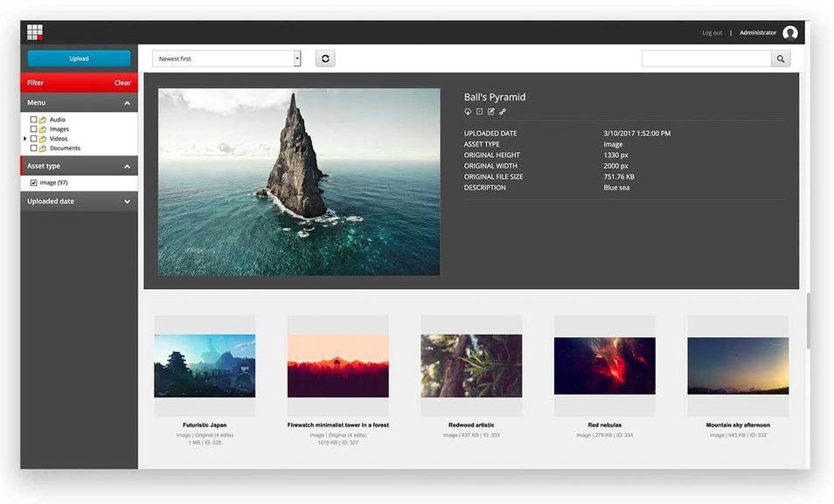
Task: Open the Red nebulas thumbnail
Action: point(603,368)
